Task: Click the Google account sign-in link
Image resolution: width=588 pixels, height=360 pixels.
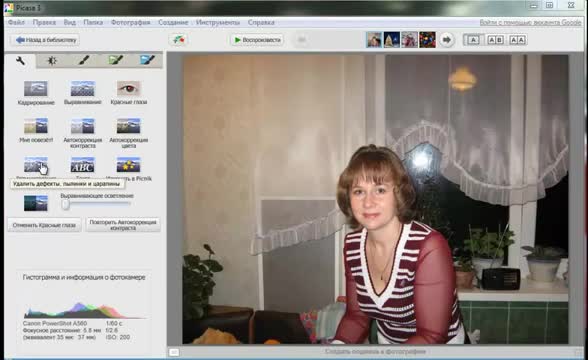Action: pos(530,22)
